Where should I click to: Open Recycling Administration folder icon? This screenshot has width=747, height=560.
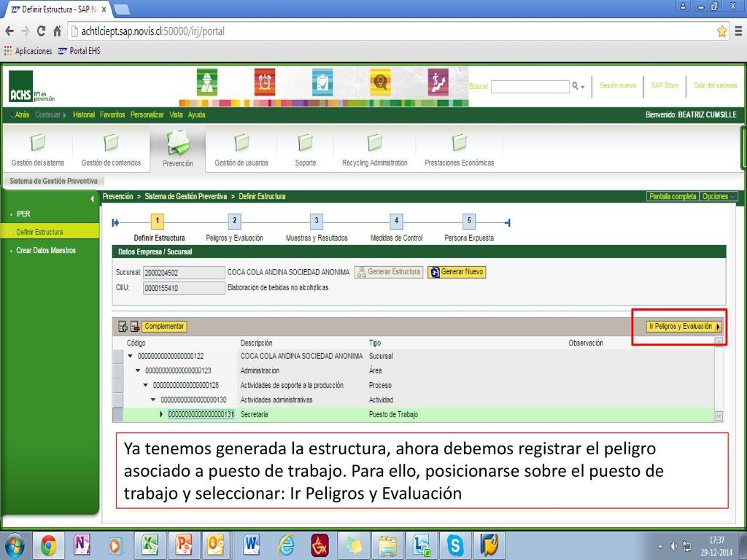(374, 142)
